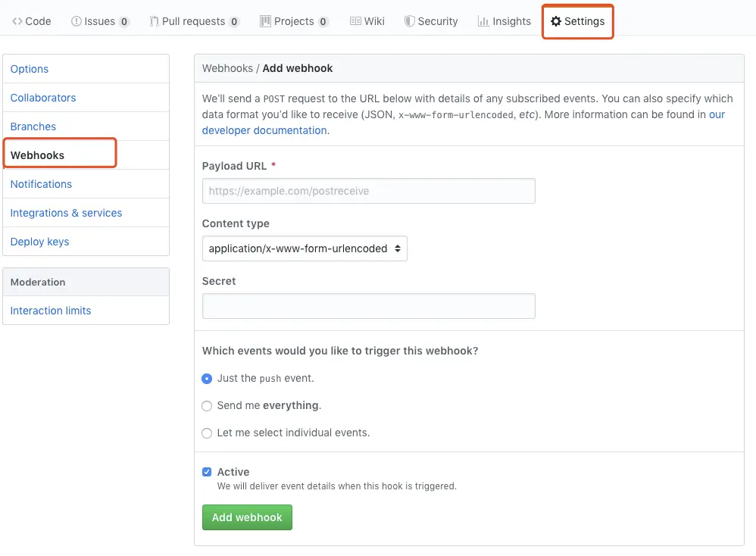Click the Projects board icon
Image resolution: width=756 pixels, height=556 pixels.
[265, 21]
